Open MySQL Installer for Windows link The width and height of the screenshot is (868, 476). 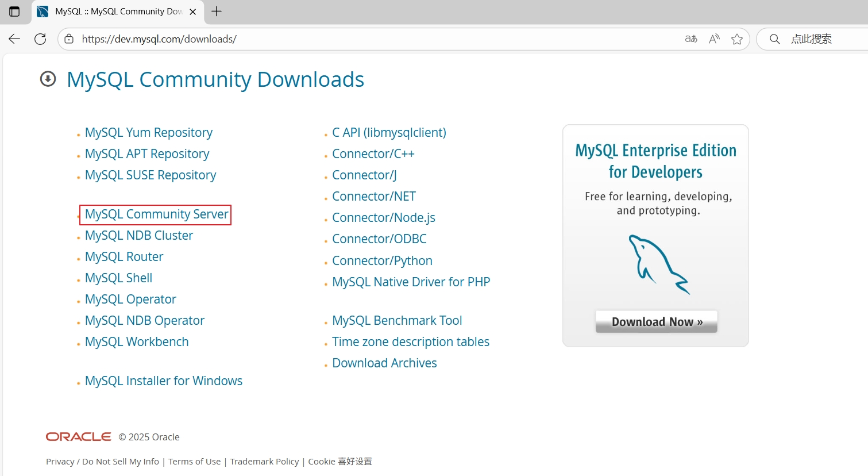coord(164,381)
